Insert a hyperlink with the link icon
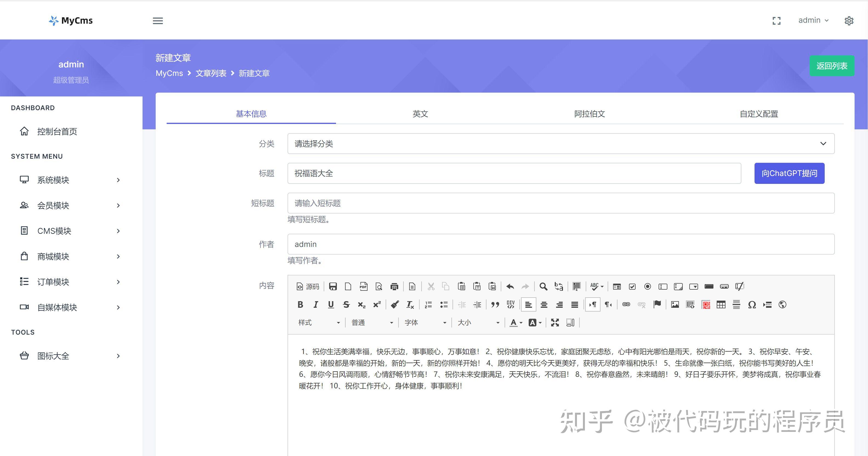The image size is (868, 456). point(626,304)
